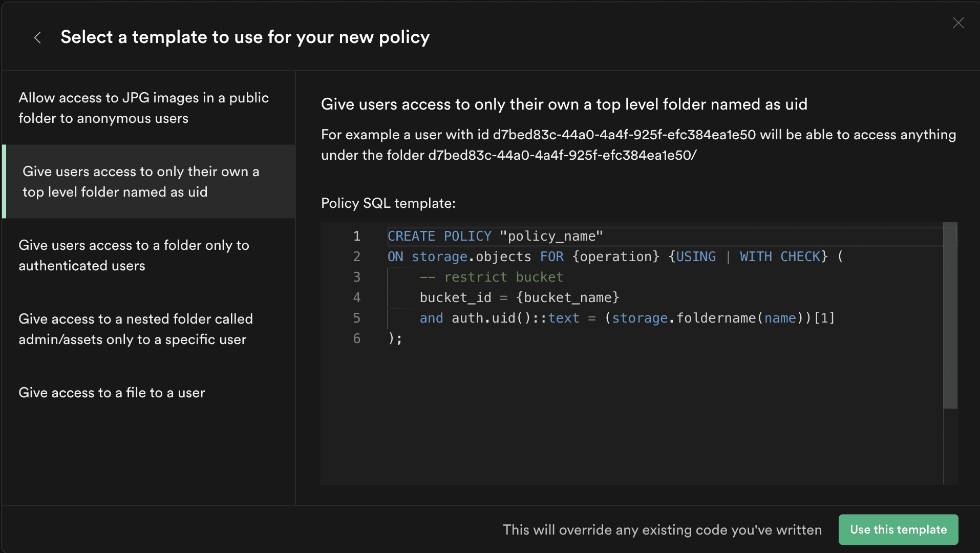Open the file to a user template

[x=112, y=393]
